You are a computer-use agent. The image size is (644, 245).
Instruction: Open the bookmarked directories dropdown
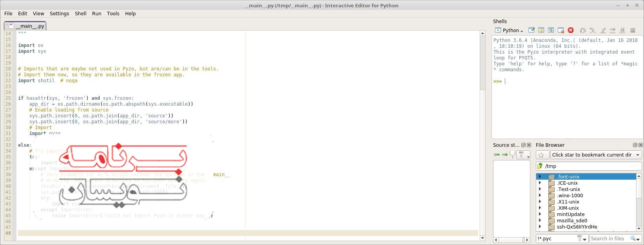596,155
